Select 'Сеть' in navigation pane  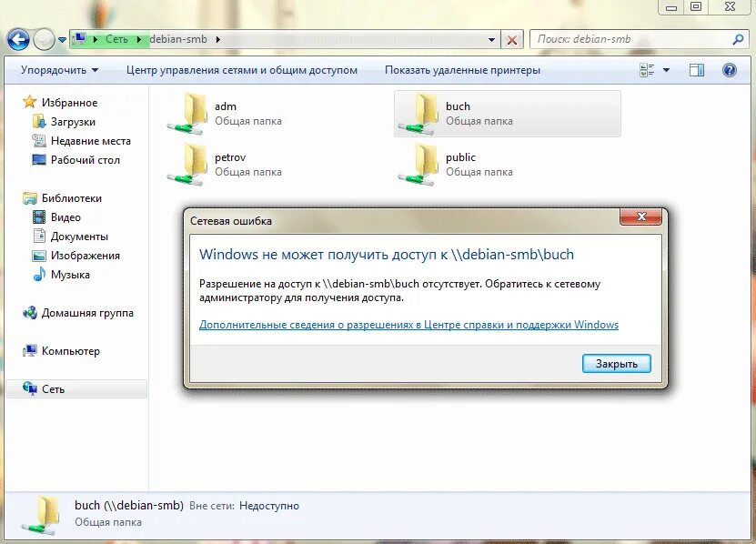(53, 389)
